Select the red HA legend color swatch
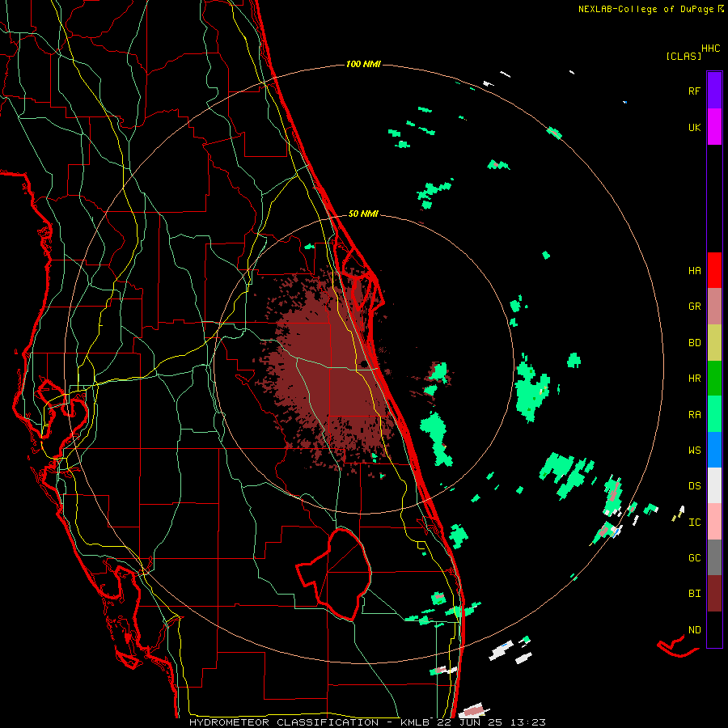Screen dimensions: 728x728 [x=714, y=270]
